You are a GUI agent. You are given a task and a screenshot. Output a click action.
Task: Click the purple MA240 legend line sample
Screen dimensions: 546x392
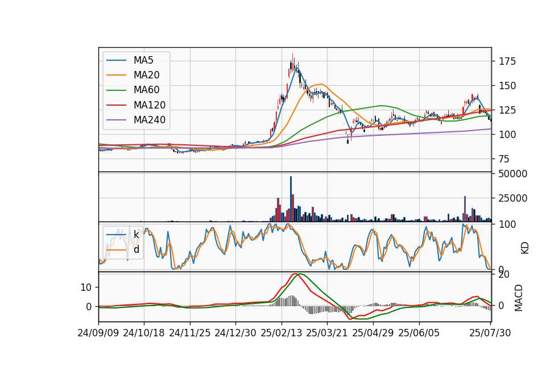pos(116,120)
